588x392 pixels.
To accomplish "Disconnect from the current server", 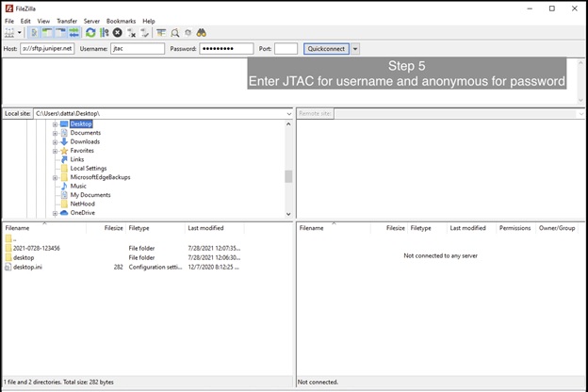I will tap(131, 33).
